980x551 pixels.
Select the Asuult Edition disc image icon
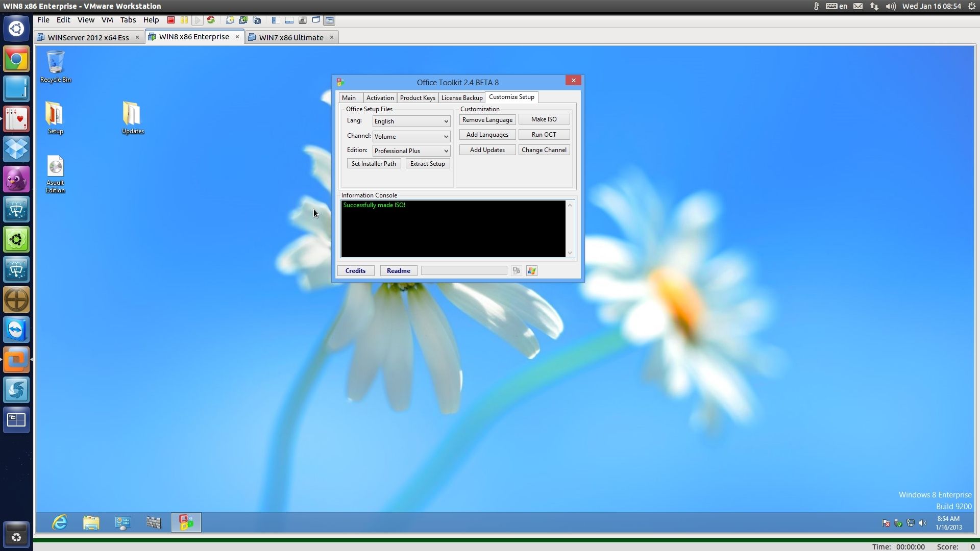(55, 174)
